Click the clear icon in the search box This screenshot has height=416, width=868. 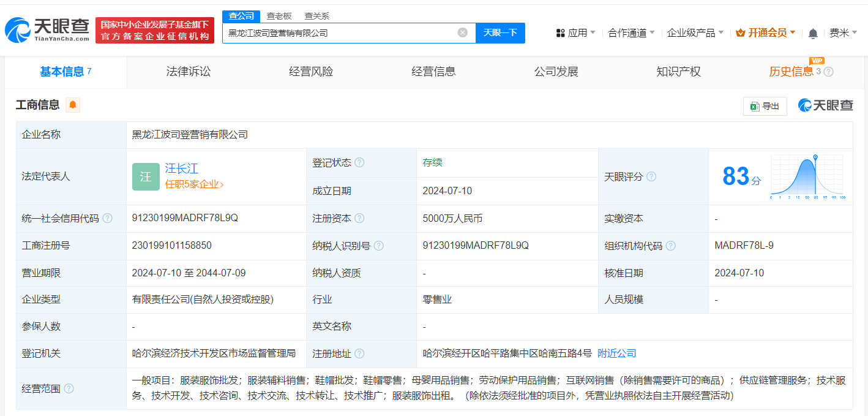pyautogui.click(x=463, y=33)
